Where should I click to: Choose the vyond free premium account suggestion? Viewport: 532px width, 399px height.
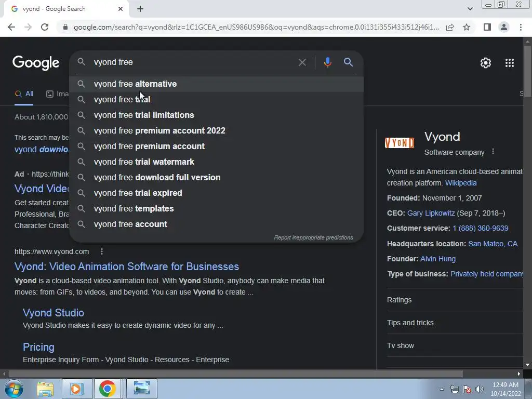[x=217, y=146]
